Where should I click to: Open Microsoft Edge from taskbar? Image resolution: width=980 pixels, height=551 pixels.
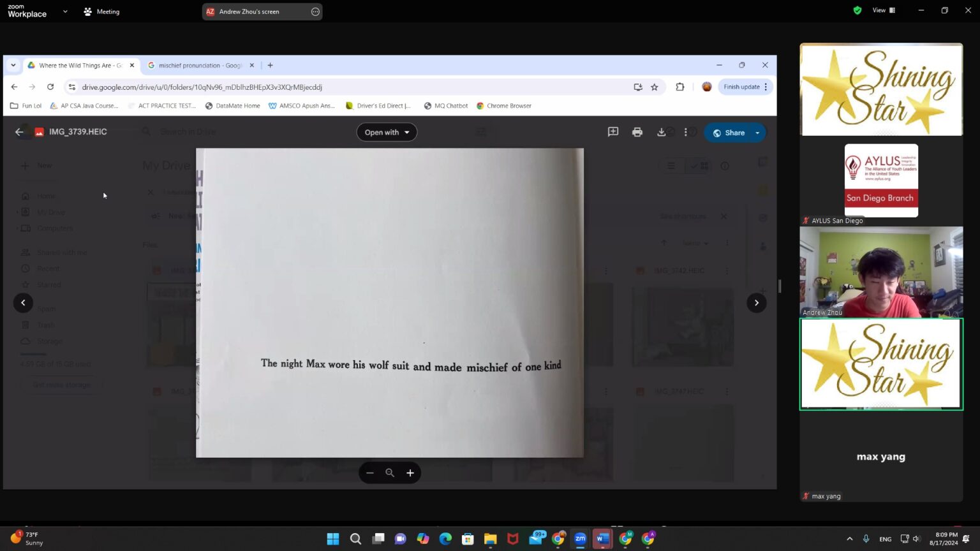pos(445,539)
